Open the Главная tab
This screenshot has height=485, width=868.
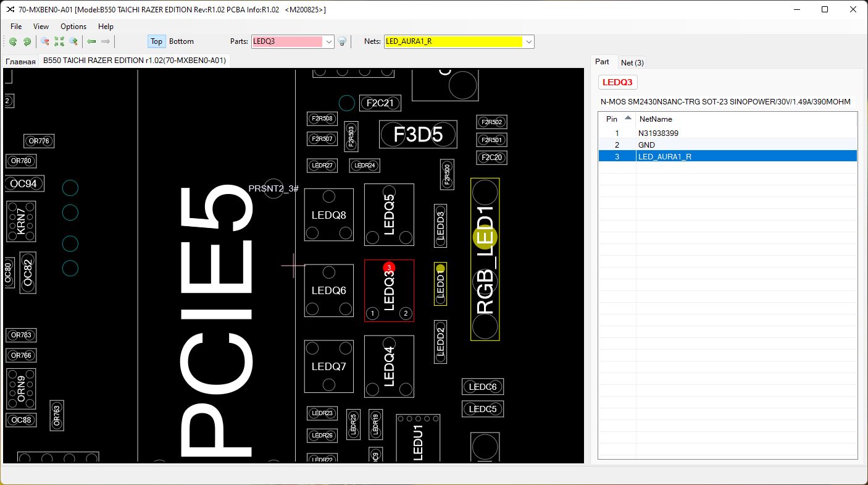[x=21, y=61]
